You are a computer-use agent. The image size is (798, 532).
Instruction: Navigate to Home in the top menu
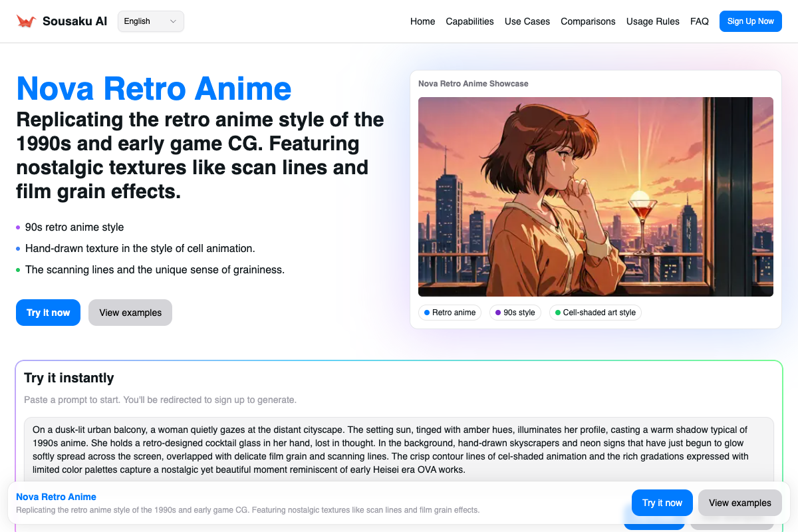coord(422,21)
